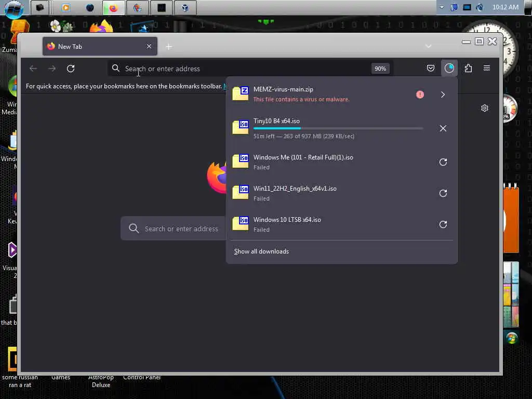532x399 pixels.
Task: Retry Windows 10 LTSB x64.iso download
Action: pyautogui.click(x=443, y=224)
